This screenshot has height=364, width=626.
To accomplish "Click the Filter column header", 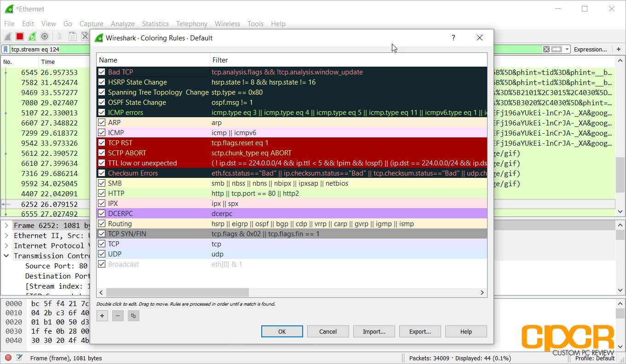I will click(x=348, y=60).
